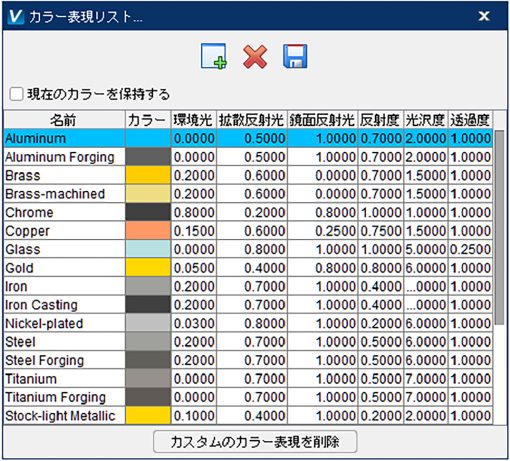Click the Copper 環境光 value 0.1500
Image resolution: width=510 pixels, height=461 pixels.
coord(194,231)
